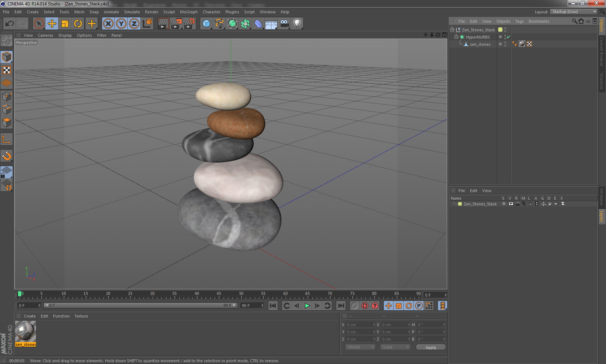Viewport: 606px width, 364px height.
Task: Click the Render View clapperboard icon
Action: (163, 24)
